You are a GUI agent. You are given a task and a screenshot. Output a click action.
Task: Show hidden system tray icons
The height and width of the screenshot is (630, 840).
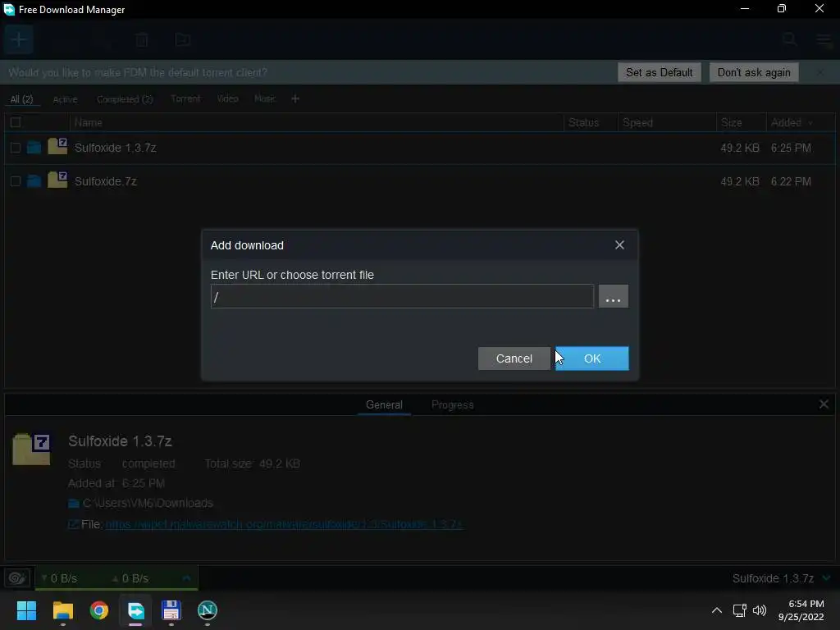coord(716,610)
